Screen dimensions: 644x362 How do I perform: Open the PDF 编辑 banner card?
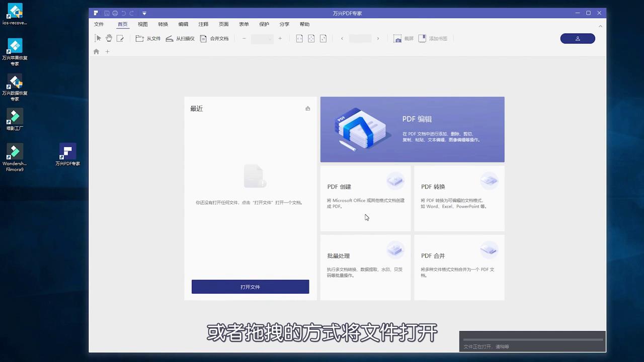tap(412, 129)
